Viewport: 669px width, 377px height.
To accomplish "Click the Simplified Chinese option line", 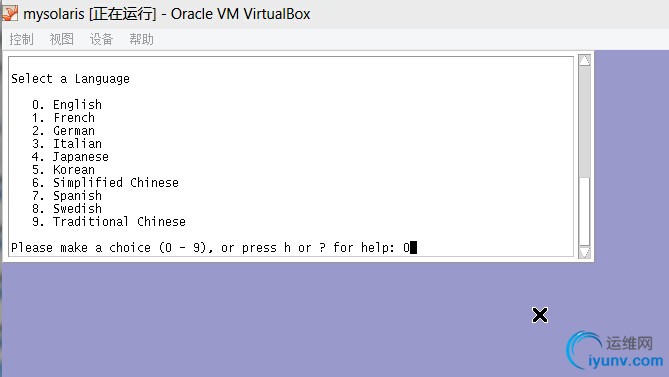I will click(105, 183).
